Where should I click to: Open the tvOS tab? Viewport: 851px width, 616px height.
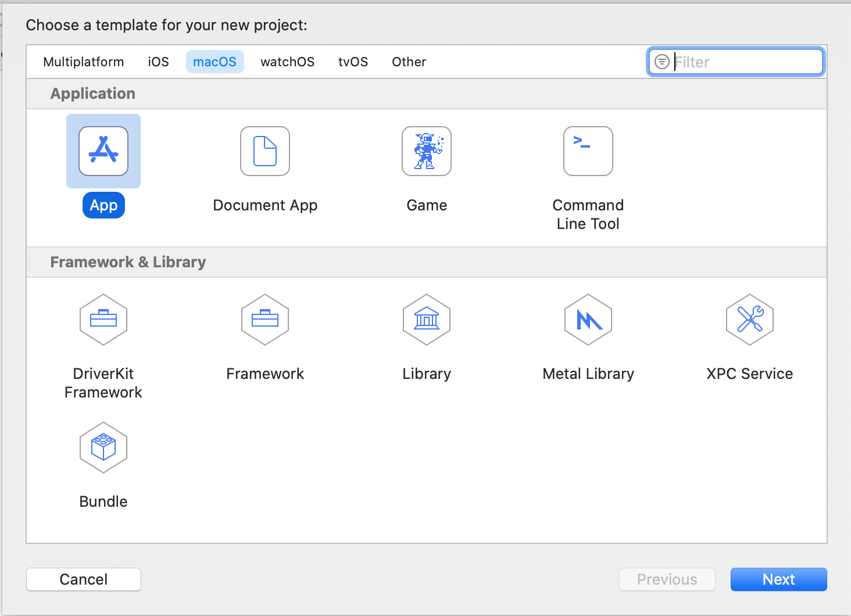click(353, 62)
